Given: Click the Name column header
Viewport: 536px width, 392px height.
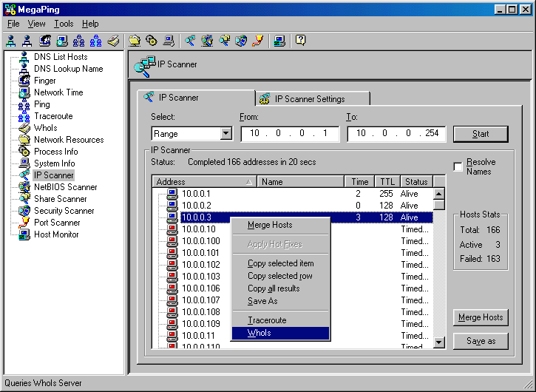Looking at the screenshot, I should 300,182.
